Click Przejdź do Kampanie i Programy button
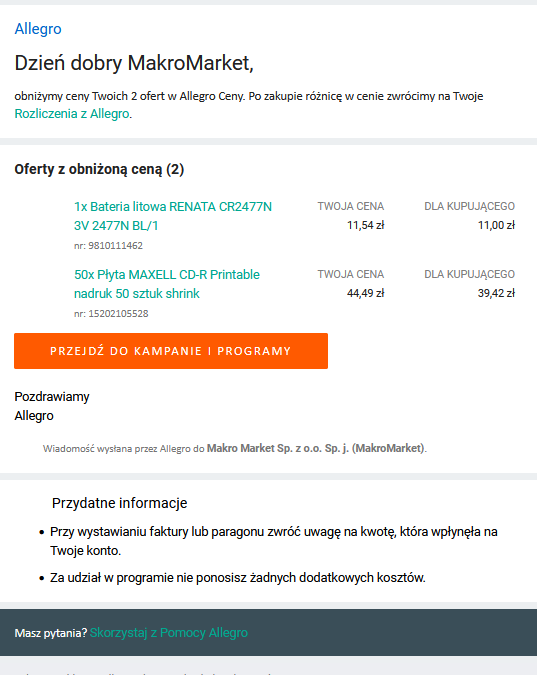The image size is (537, 675). [x=171, y=351]
